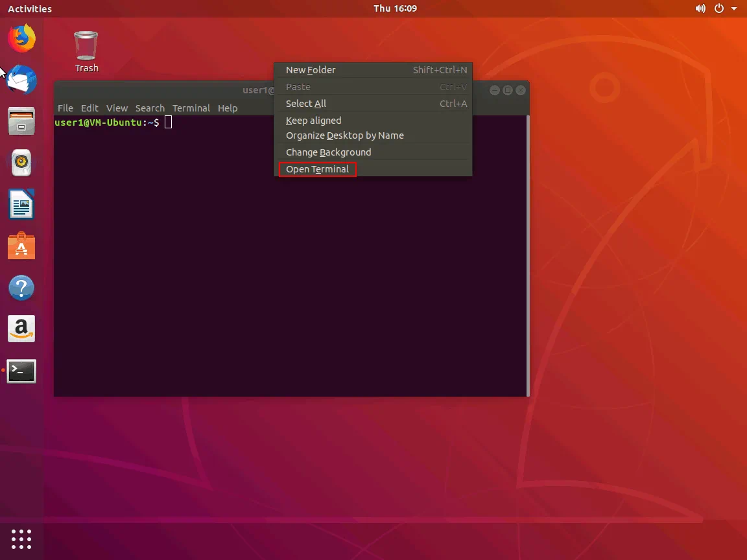Image resolution: width=747 pixels, height=560 pixels.
Task: Open the Files manager dock icon
Action: click(x=21, y=121)
